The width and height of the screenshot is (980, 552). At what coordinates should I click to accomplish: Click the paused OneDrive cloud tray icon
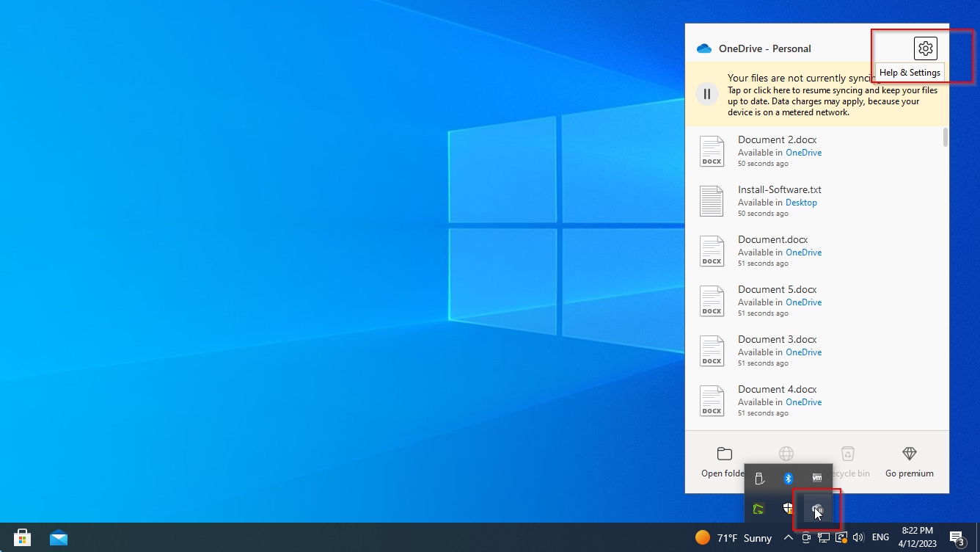(x=817, y=508)
